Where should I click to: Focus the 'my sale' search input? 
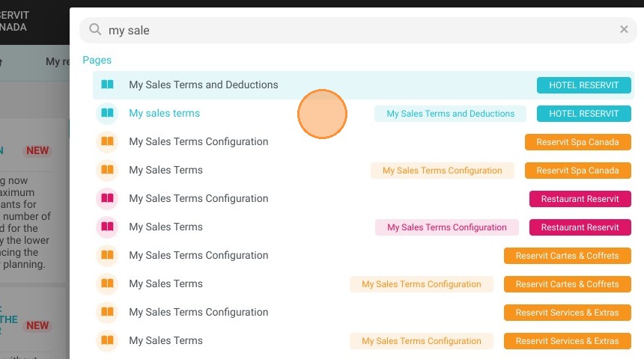click(357, 31)
